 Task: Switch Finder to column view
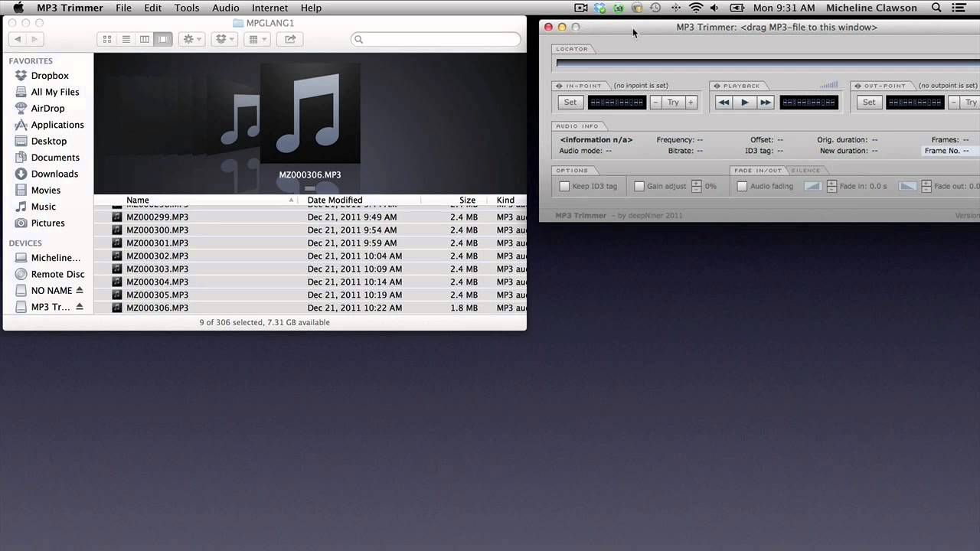pyautogui.click(x=144, y=39)
